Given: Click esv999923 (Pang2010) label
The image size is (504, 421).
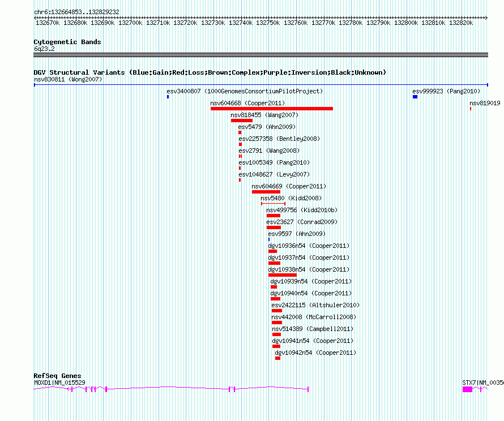Looking at the screenshot, I should [x=446, y=91].
